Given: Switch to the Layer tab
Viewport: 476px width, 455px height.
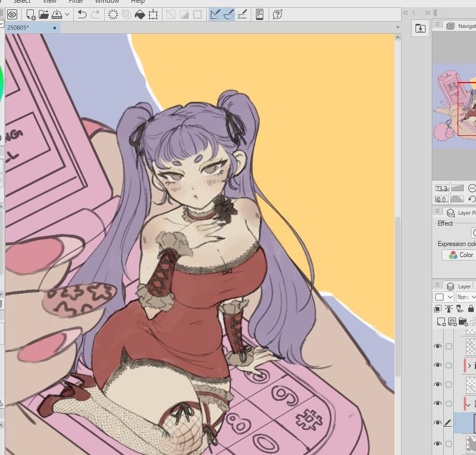Looking at the screenshot, I should [459, 287].
